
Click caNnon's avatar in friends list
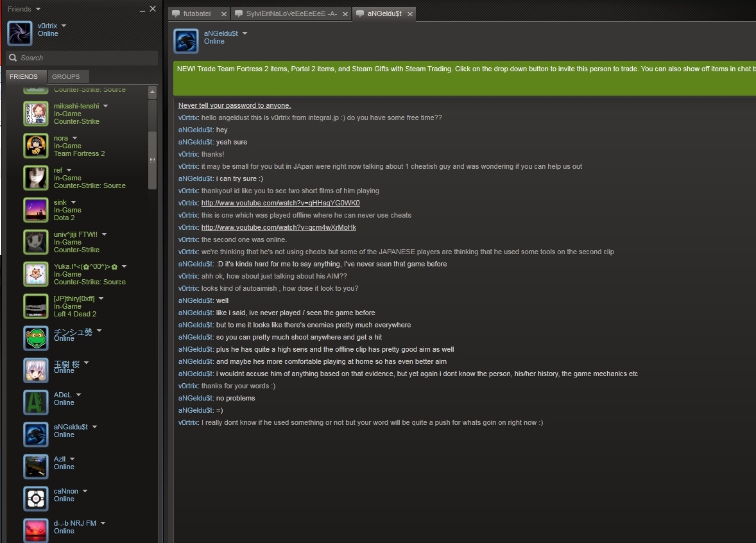(36, 499)
